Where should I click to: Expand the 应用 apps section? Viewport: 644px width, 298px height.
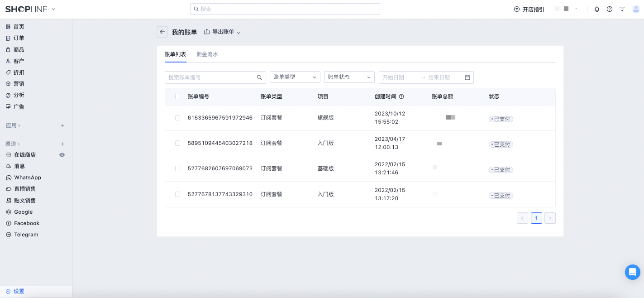coord(13,125)
